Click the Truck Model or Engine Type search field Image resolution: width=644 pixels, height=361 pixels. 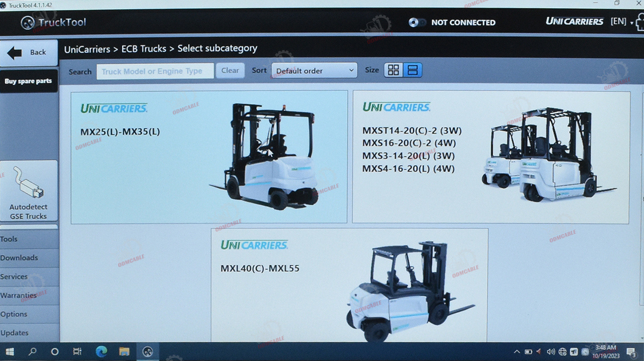(x=155, y=71)
